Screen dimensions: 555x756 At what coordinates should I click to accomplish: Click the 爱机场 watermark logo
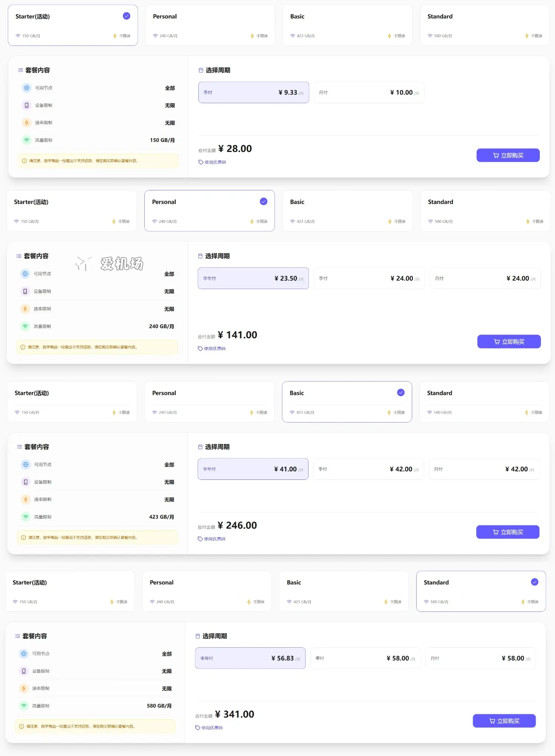[x=110, y=264]
